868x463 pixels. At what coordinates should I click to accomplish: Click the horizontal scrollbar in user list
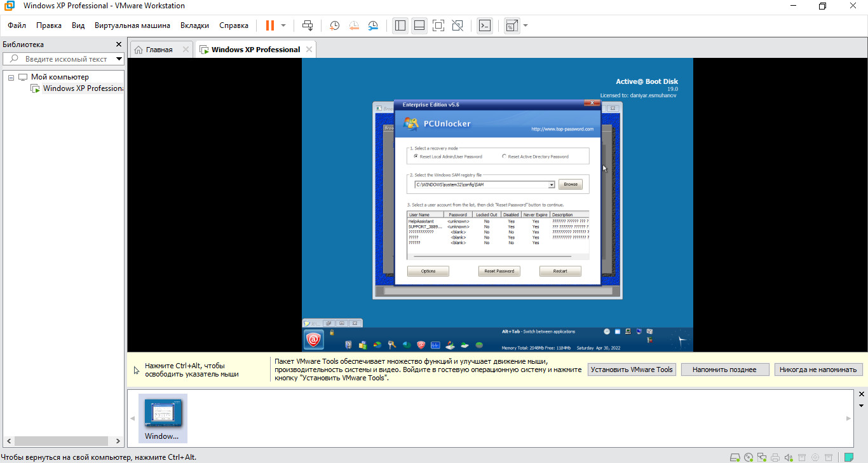click(492, 256)
